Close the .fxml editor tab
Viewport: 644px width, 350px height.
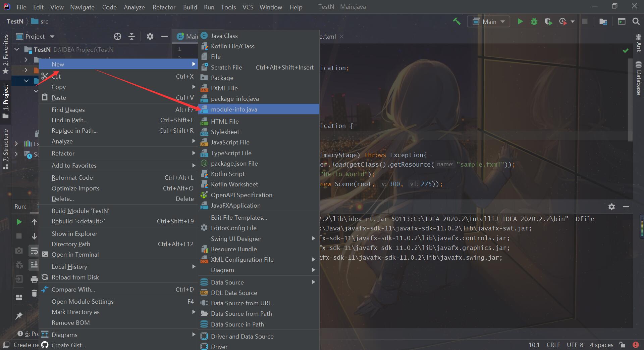pos(341,36)
